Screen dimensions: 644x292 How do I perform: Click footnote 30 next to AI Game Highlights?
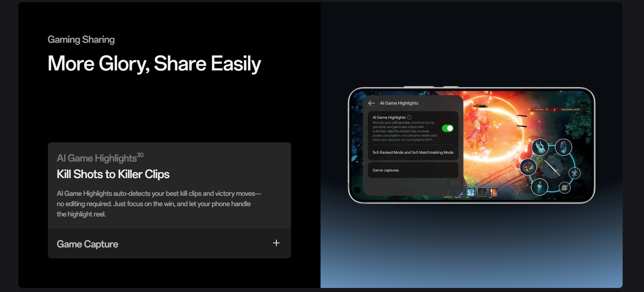[140, 155]
